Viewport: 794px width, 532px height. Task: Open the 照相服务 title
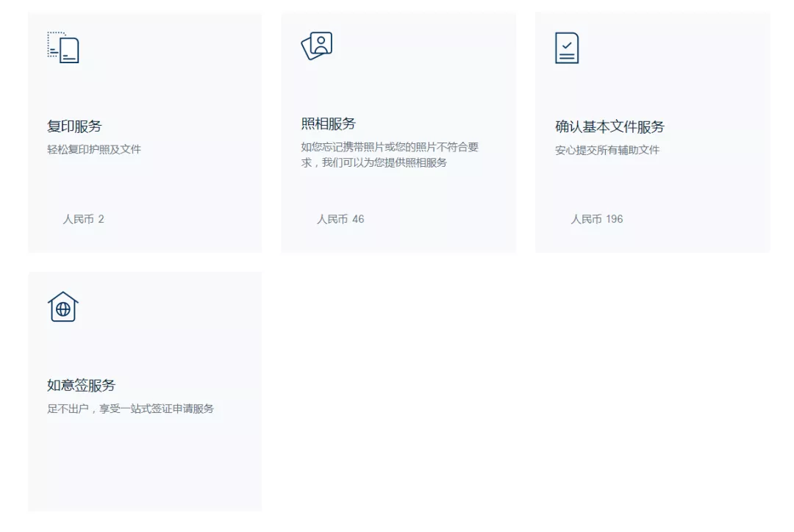pyautogui.click(x=329, y=123)
